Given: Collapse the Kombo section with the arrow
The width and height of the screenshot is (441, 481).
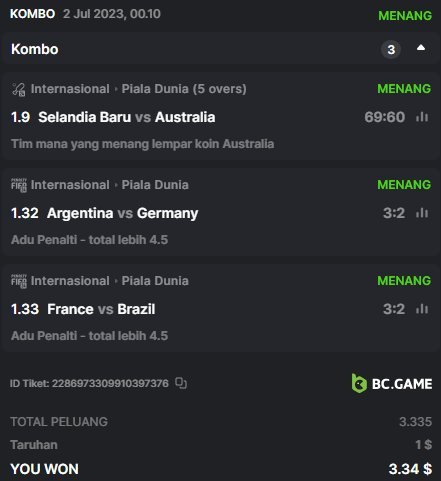Looking at the screenshot, I should pyautogui.click(x=421, y=48).
